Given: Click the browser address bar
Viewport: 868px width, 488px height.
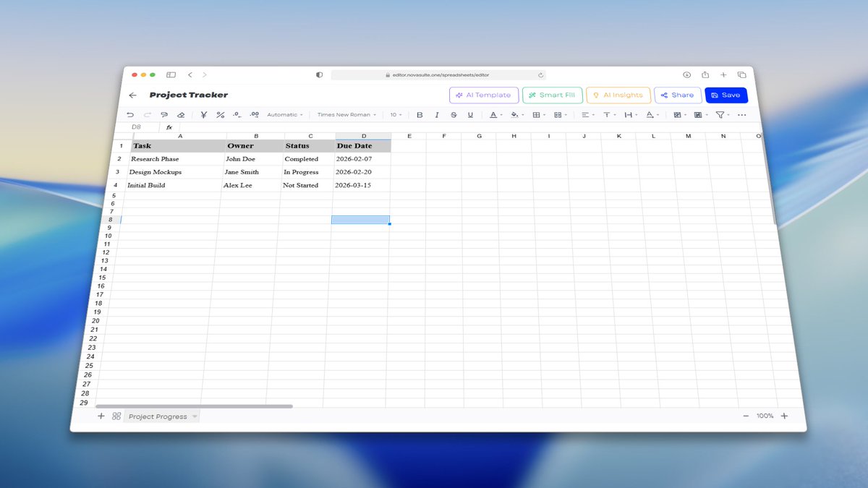Looking at the screenshot, I should point(438,74).
